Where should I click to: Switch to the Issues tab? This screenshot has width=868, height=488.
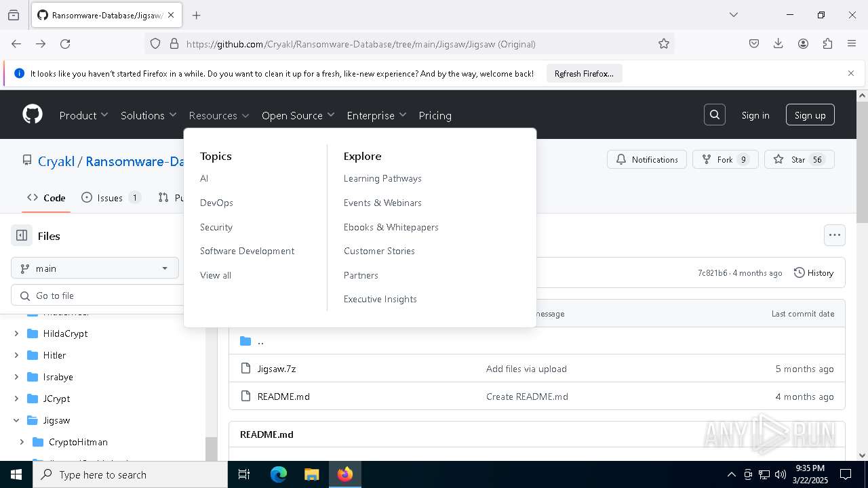tap(111, 198)
